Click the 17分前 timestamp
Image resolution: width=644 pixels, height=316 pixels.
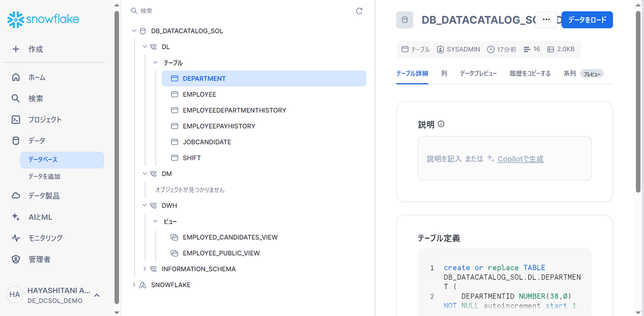(x=506, y=49)
